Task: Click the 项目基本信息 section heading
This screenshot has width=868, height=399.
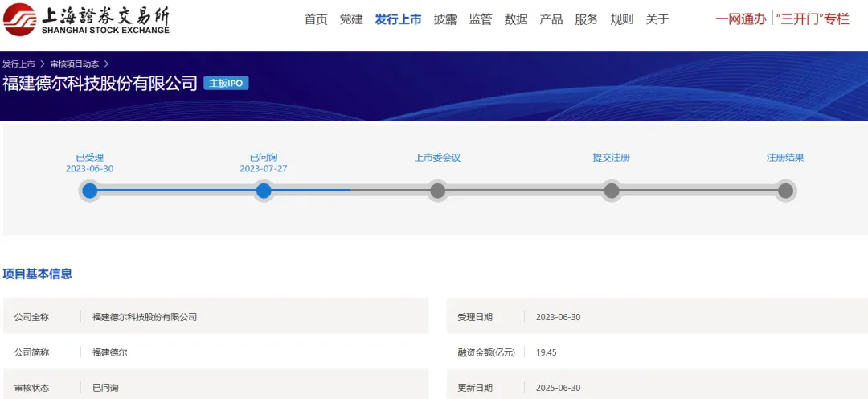Action: 37,274
